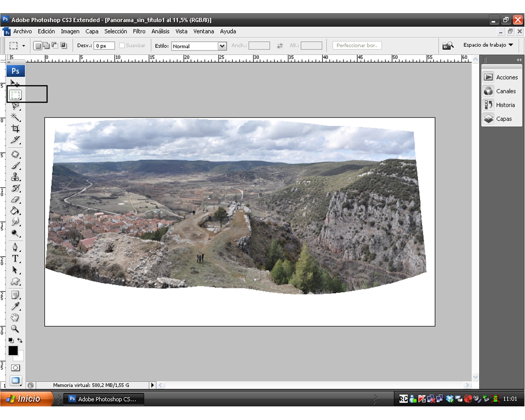Grab the Hand tool
This screenshot has width=525, height=420.
pyautogui.click(x=15, y=317)
